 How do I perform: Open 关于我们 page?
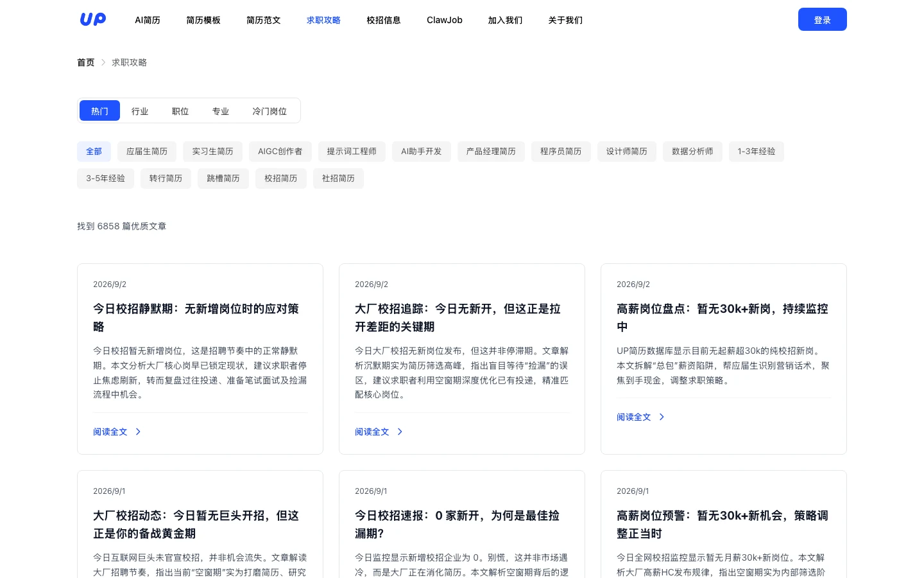click(565, 20)
